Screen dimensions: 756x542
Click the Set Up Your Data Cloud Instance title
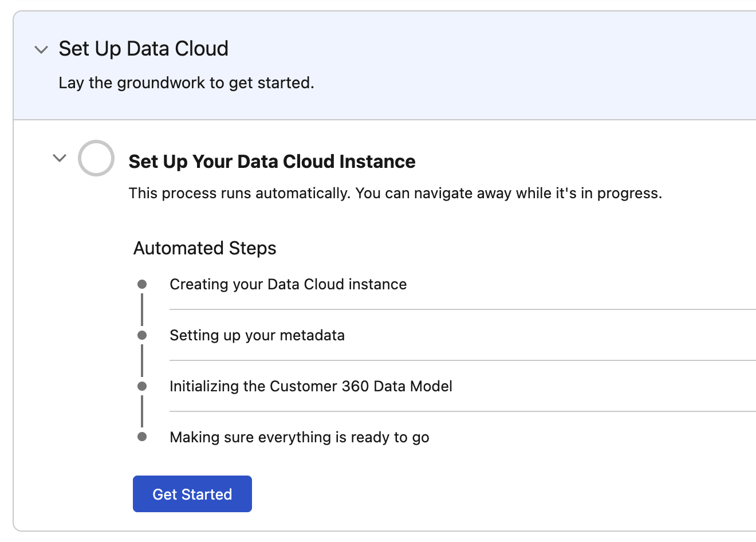[x=272, y=162]
